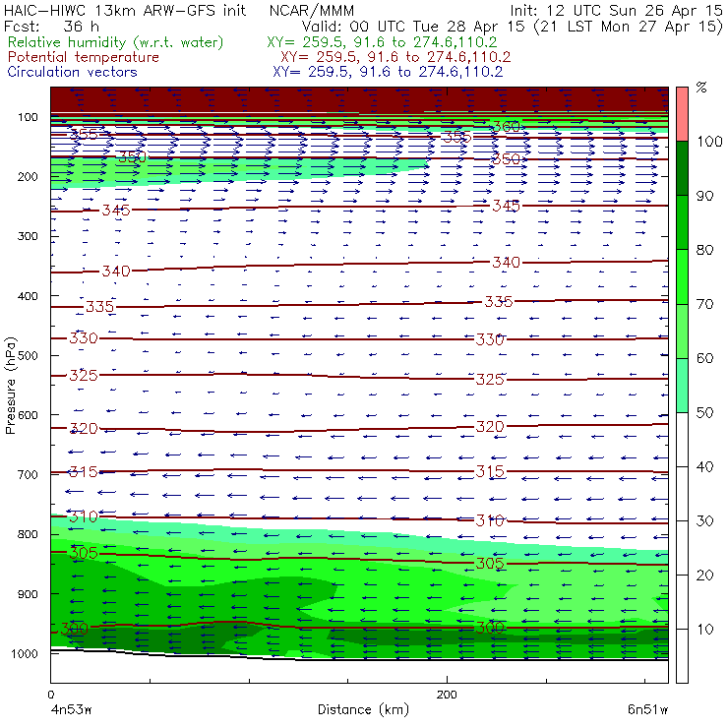This screenshot has height=728, width=728.
Task: Click the '70' colorbar percent label
Action: [x=704, y=304]
